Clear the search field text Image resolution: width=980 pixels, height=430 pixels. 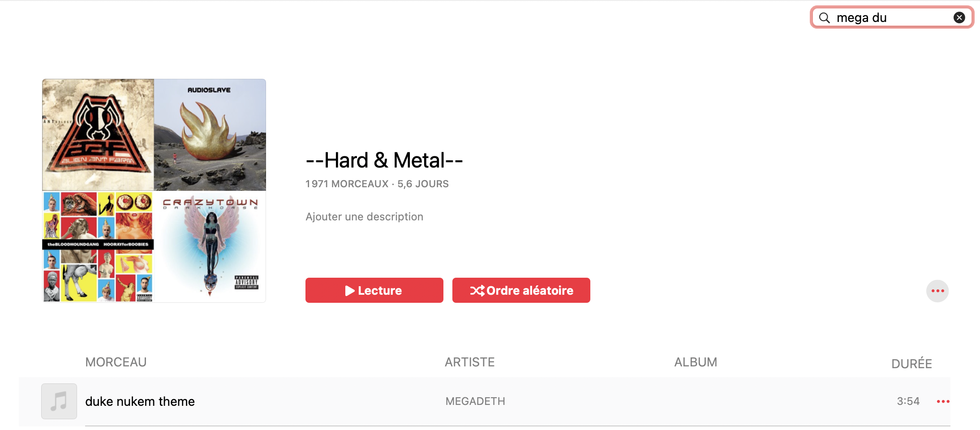[959, 17]
